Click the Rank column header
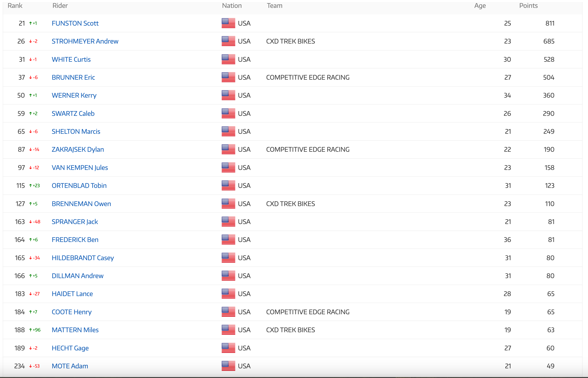Image resolution: width=588 pixels, height=378 pixels. [x=15, y=6]
